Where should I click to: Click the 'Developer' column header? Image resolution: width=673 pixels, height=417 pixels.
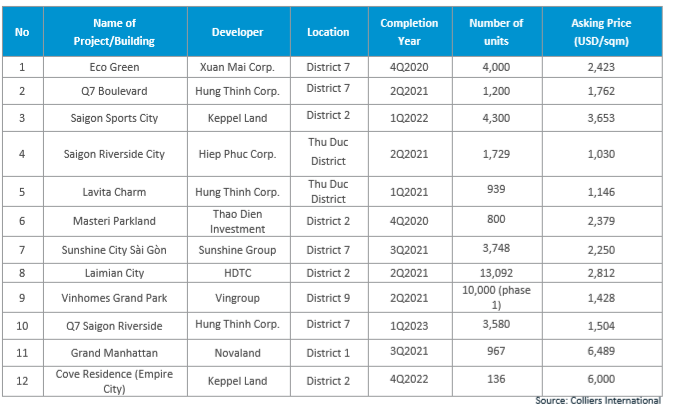[x=239, y=32]
